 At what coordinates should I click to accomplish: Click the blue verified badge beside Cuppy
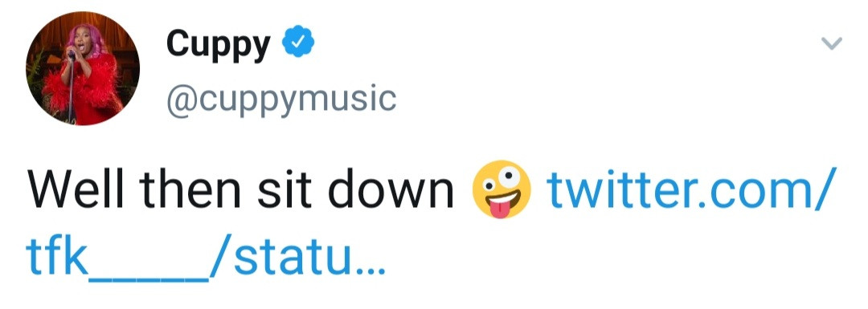point(299,42)
